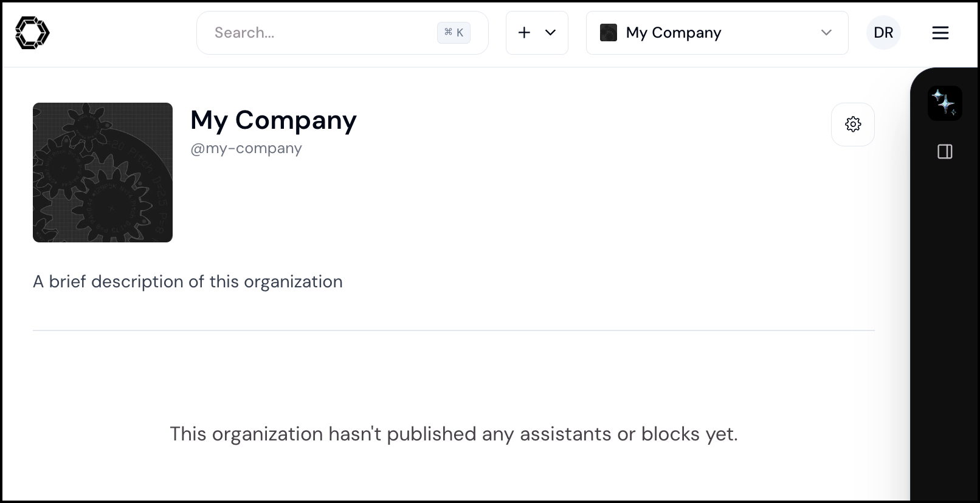Viewport: 980px width, 503px height.
Task: Expand the chevron beside the plus button
Action: pyautogui.click(x=550, y=33)
